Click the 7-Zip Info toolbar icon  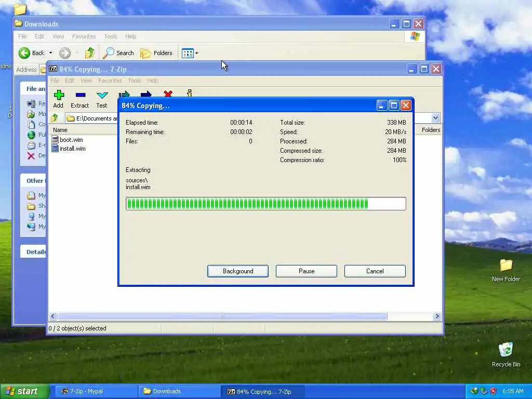pyautogui.click(x=189, y=93)
